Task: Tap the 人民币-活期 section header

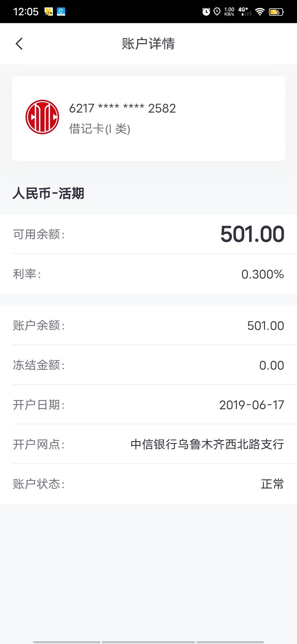Action: 48,193
